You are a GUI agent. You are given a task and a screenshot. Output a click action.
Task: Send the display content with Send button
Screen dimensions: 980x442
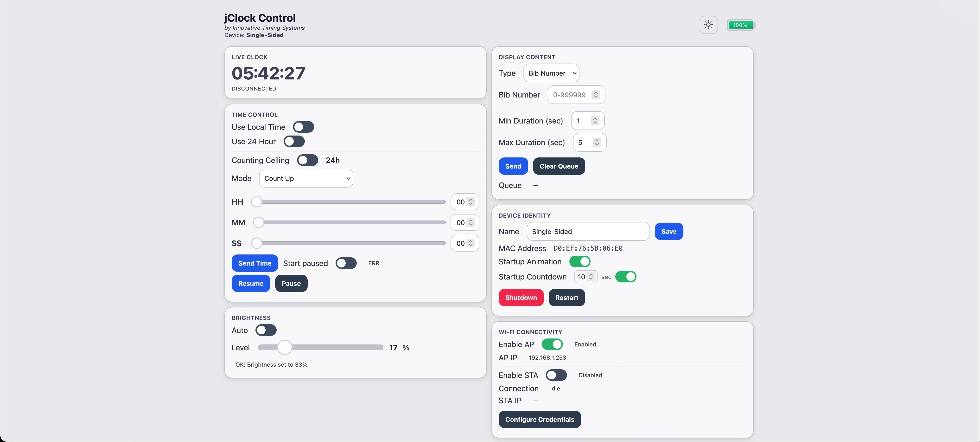click(x=513, y=166)
